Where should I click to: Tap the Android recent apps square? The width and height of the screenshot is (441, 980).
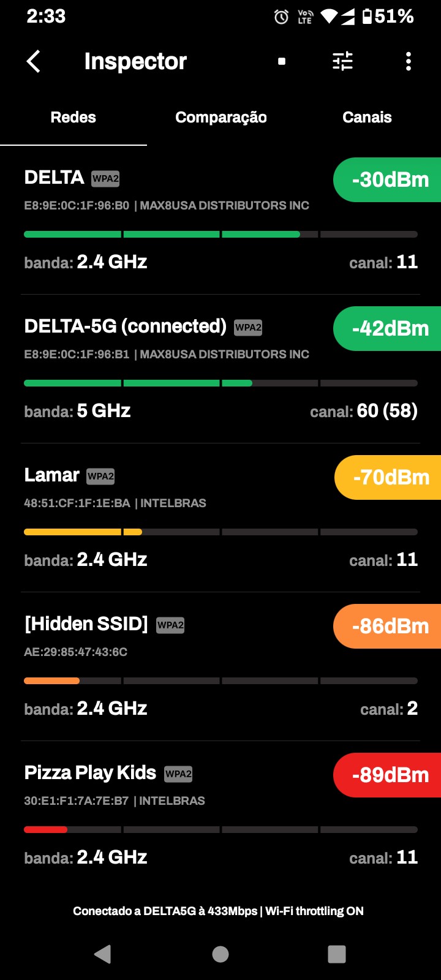[x=337, y=954]
